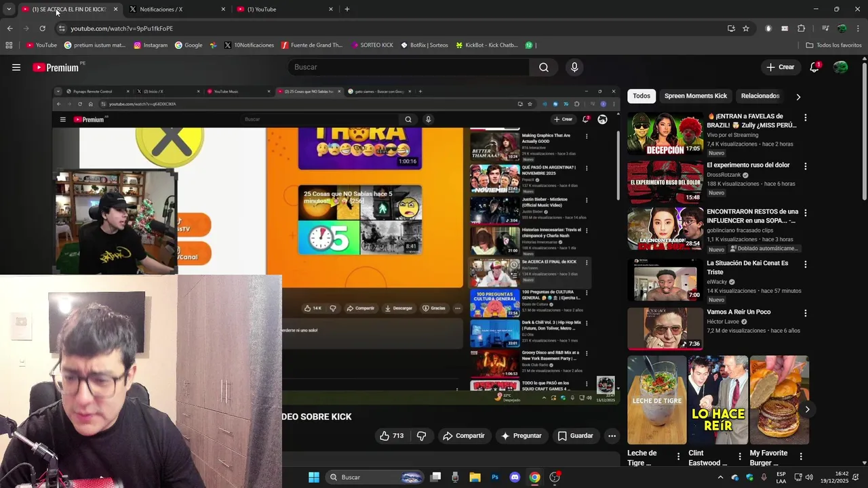Open File Explorer from the taskbar
Image resolution: width=868 pixels, height=488 pixels.
(x=475, y=477)
